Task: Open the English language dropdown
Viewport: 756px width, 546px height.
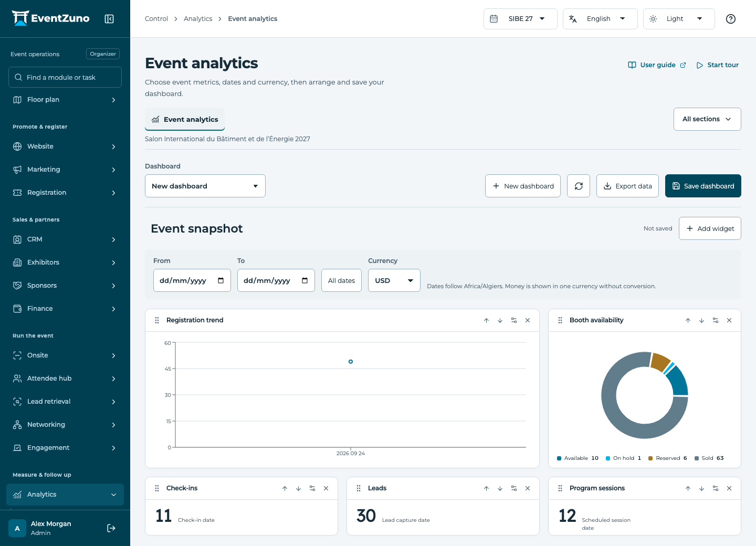Action: click(x=600, y=19)
